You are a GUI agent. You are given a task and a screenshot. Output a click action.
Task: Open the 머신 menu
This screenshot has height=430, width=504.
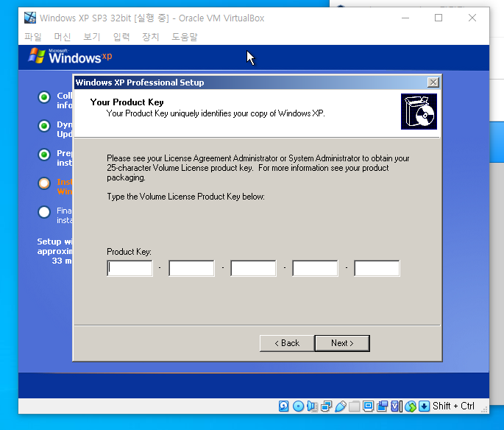[x=63, y=37]
